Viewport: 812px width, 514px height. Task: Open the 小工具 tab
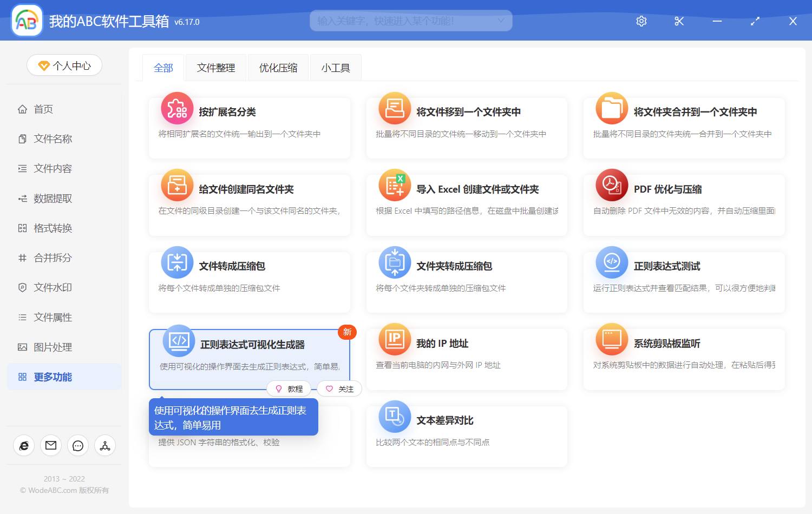click(336, 68)
